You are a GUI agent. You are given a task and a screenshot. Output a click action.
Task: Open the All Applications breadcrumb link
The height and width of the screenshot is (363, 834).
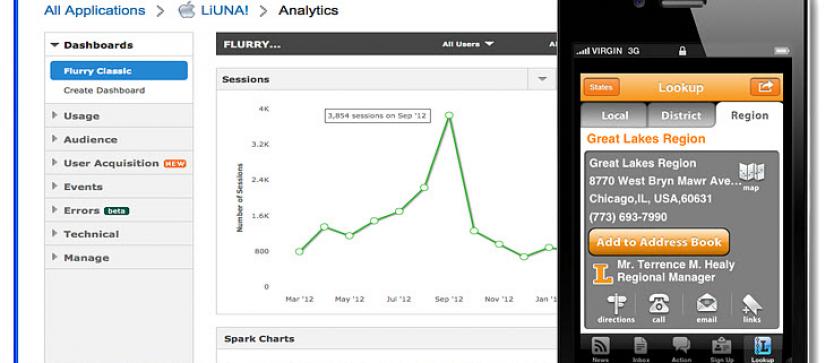[x=94, y=11]
